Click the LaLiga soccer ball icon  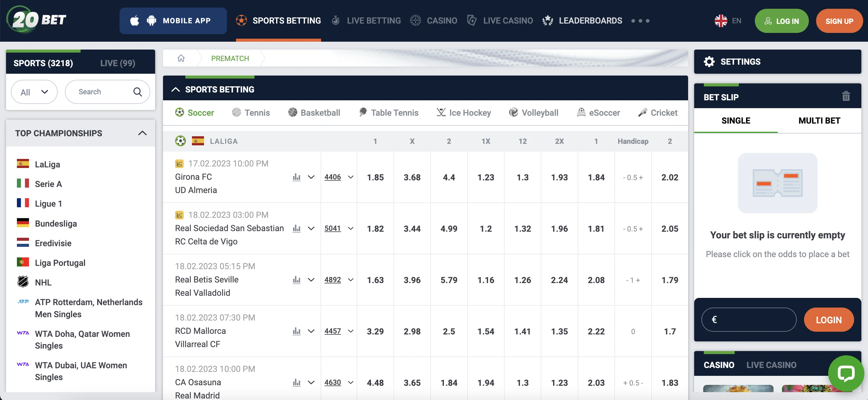pyautogui.click(x=180, y=141)
